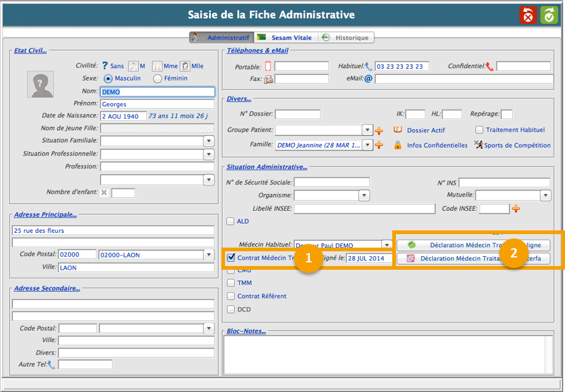Click the blue handset icon next to Habituel
The width and height of the screenshot is (565, 392).
coord(369,66)
